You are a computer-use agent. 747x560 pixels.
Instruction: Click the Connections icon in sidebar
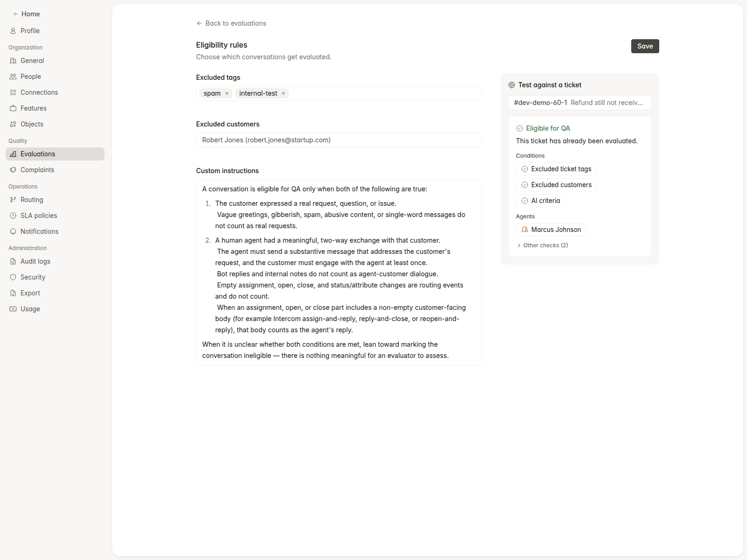point(13,92)
